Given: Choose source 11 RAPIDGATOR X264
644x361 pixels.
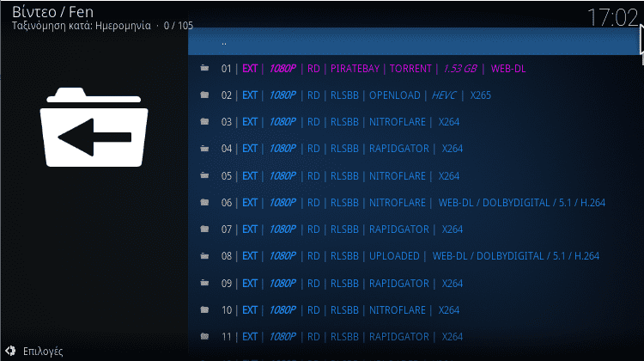Looking at the screenshot, I should 415,336.
